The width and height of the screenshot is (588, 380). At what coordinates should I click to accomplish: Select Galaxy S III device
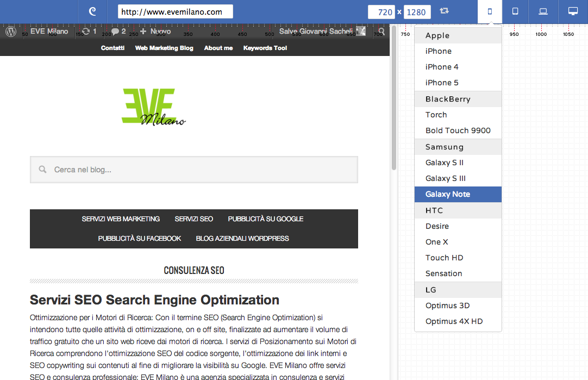pos(458,178)
